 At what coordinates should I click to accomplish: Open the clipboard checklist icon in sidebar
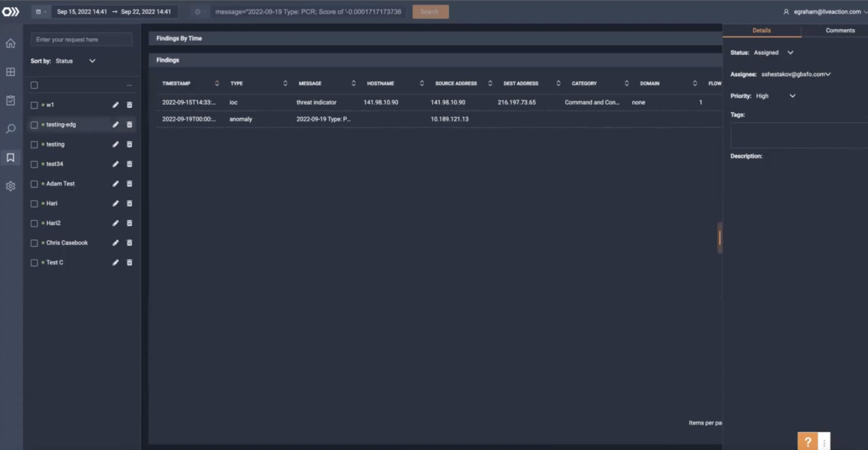point(10,100)
